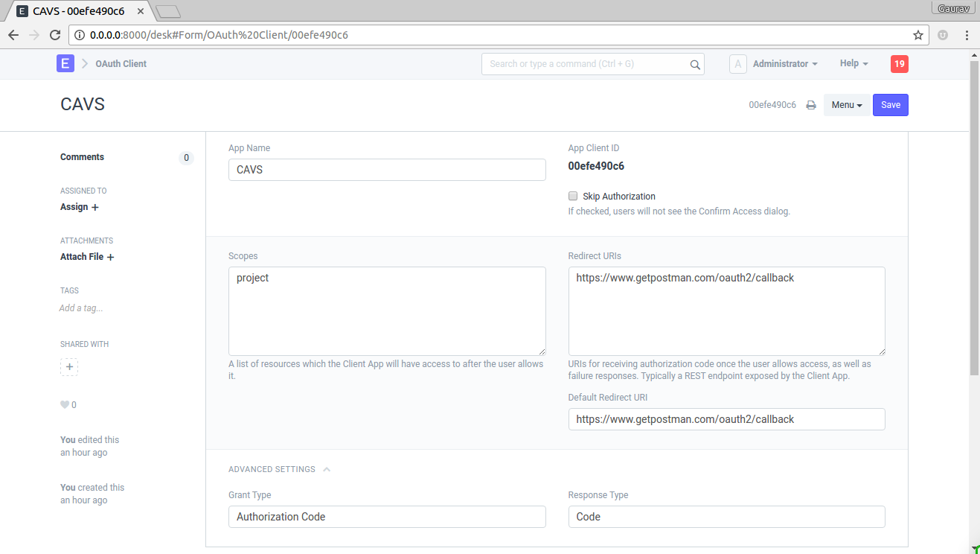Open the Help dropdown menu
Screen dimensions: 980x554
point(854,64)
